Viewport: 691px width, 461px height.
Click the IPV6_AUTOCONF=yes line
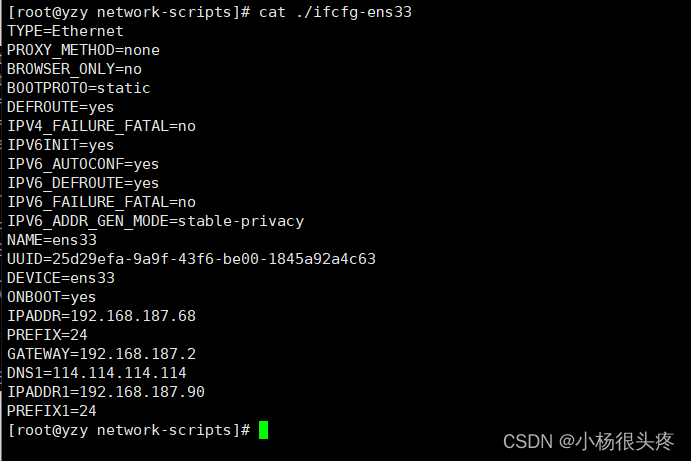(83, 164)
